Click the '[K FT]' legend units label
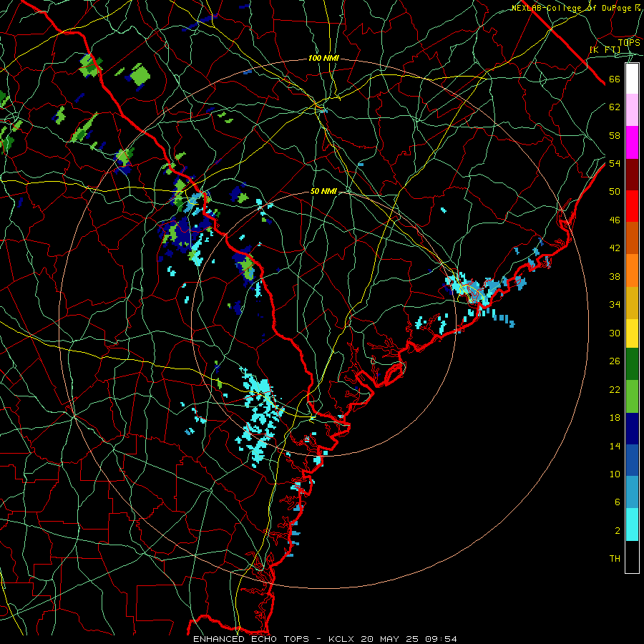Screen dimensions: 644x644 tap(605, 50)
